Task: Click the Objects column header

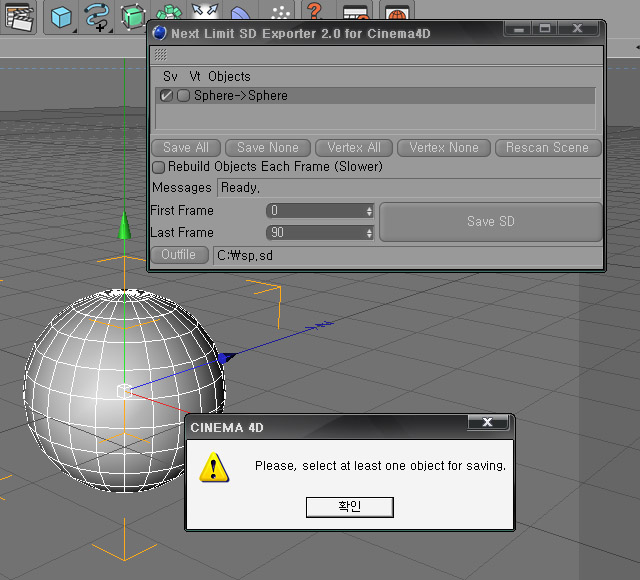Action: point(229,76)
